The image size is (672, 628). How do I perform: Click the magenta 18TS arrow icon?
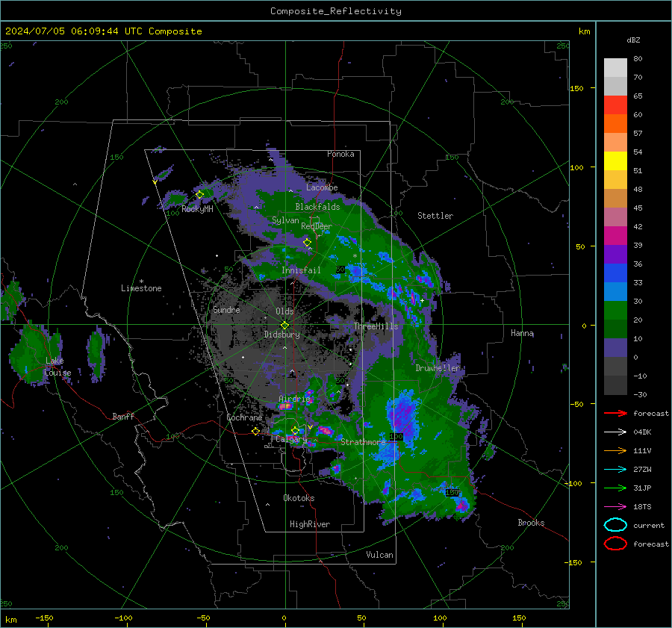(615, 507)
